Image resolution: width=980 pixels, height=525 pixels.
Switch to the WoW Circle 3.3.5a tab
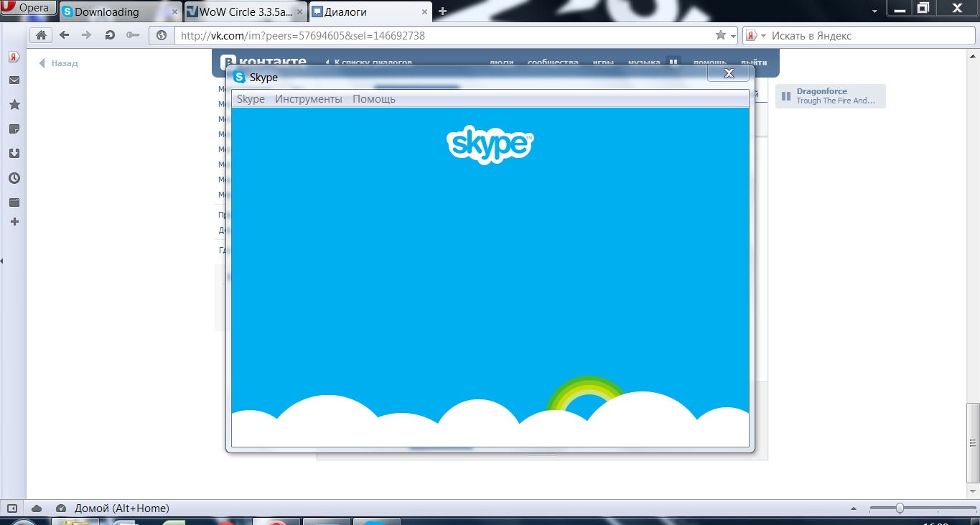click(x=245, y=11)
